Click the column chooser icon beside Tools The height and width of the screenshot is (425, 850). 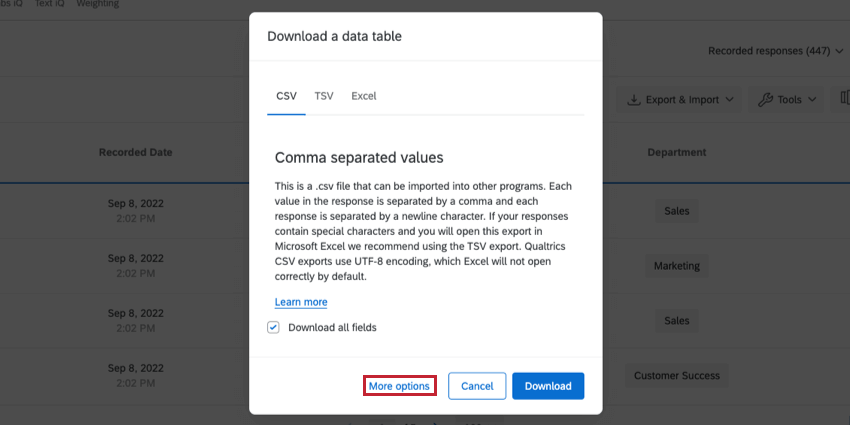pyautogui.click(x=845, y=100)
